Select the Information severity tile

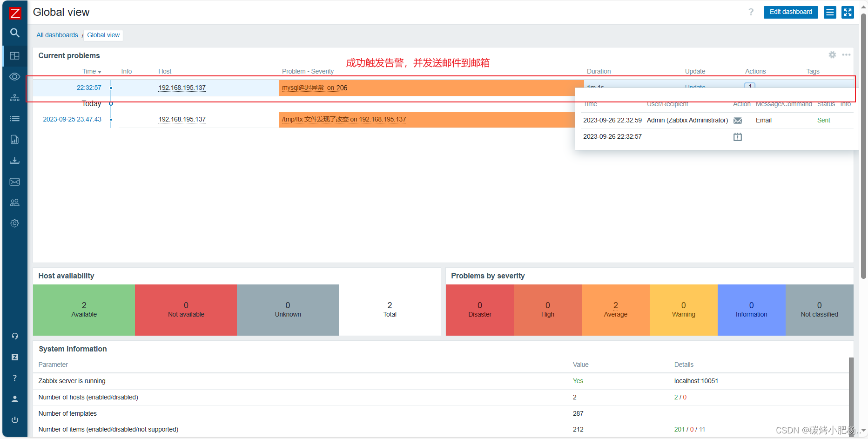click(752, 310)
